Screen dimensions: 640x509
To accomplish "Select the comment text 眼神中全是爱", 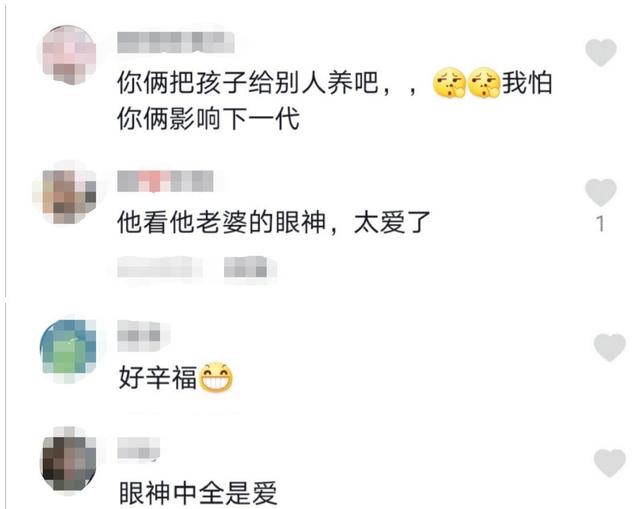I will [x=198, y=493].
